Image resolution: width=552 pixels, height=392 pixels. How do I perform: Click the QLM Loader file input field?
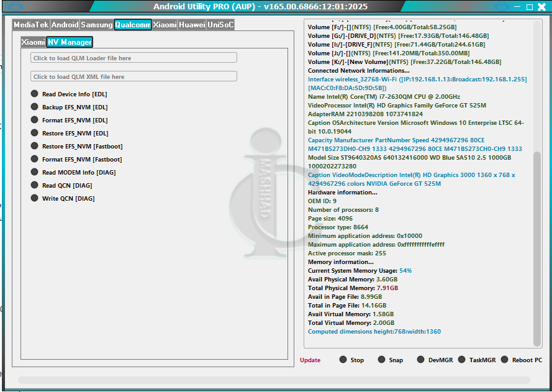point(133,58)
